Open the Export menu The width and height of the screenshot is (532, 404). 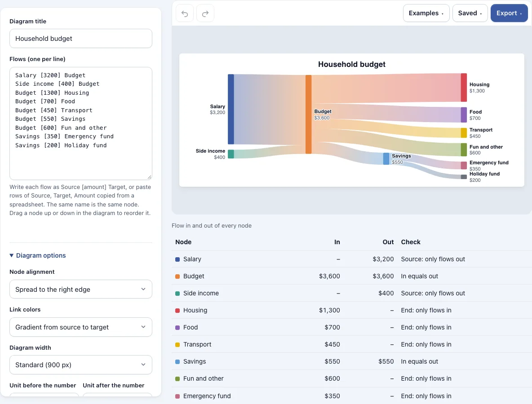[509, 13]
